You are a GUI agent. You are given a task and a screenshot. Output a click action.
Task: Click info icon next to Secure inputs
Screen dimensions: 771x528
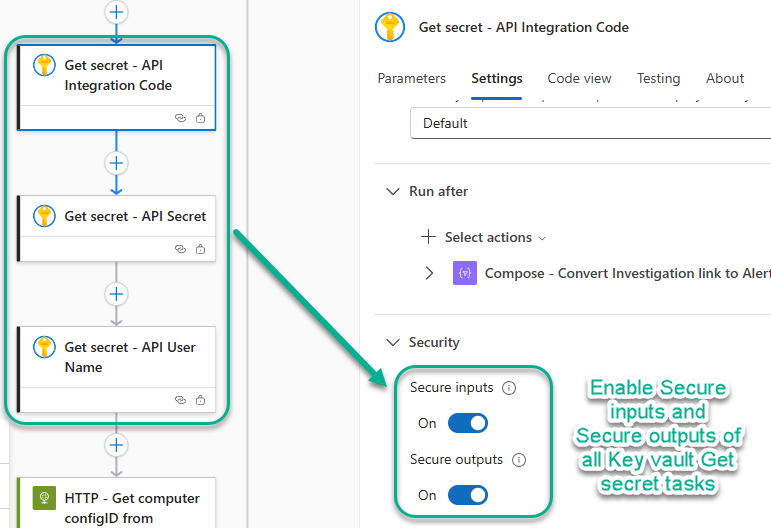509,388
